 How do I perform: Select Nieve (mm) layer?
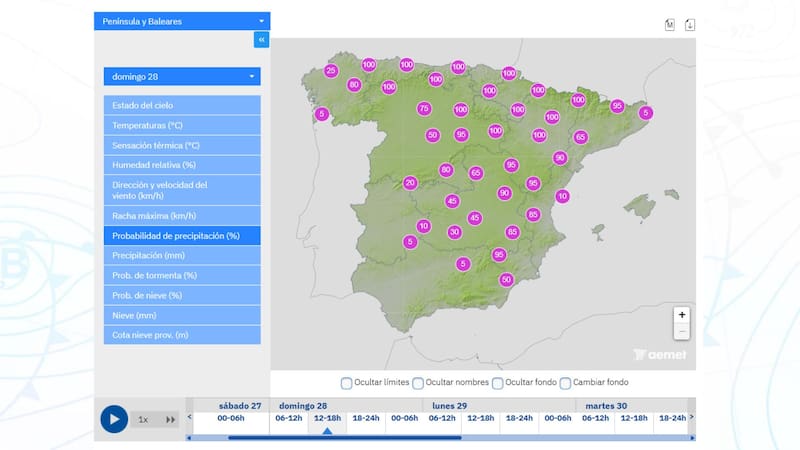[x=182, y=315]
